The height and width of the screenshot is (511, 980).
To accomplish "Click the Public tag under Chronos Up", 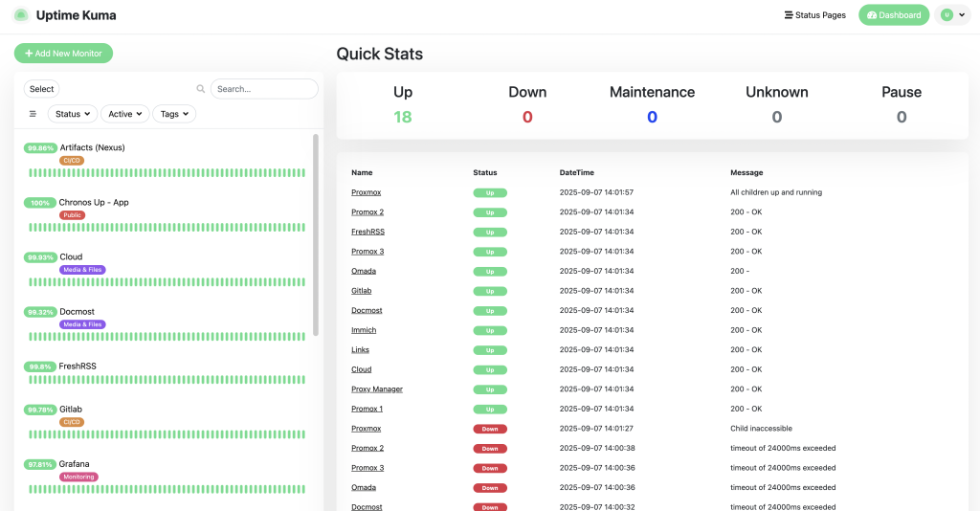I will point(73,215).
